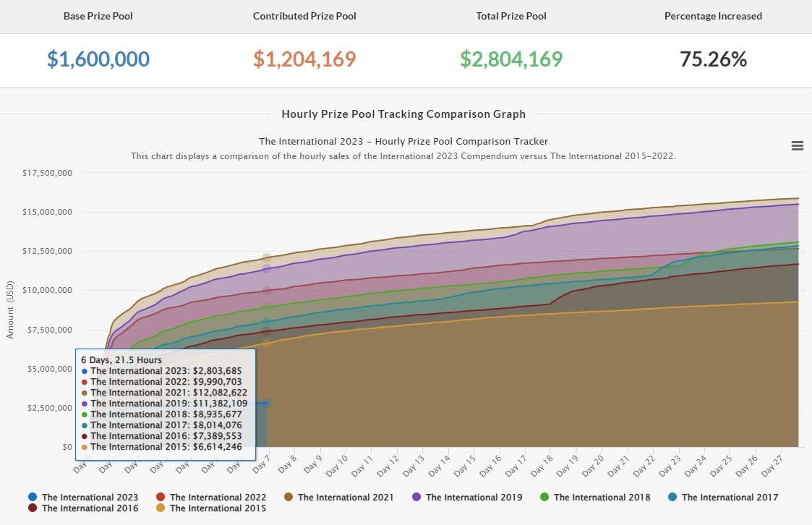
Task: Click the Day 22 x-axis label
Action: 645,465
